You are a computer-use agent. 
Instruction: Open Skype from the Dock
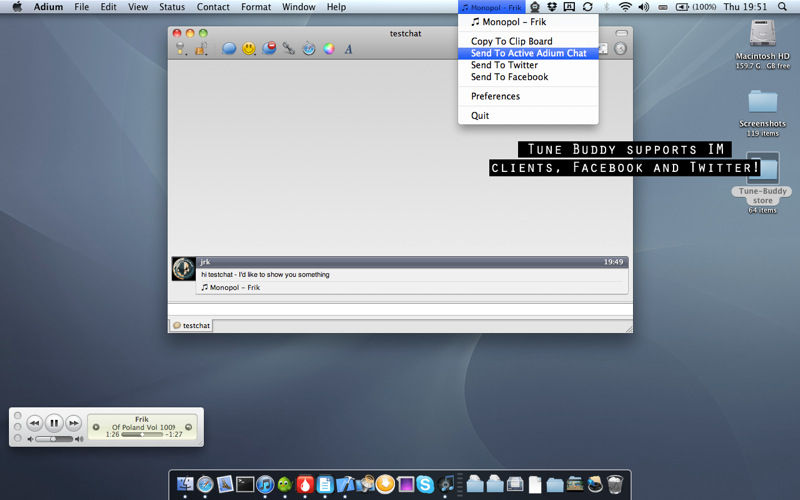pos(425,484)
